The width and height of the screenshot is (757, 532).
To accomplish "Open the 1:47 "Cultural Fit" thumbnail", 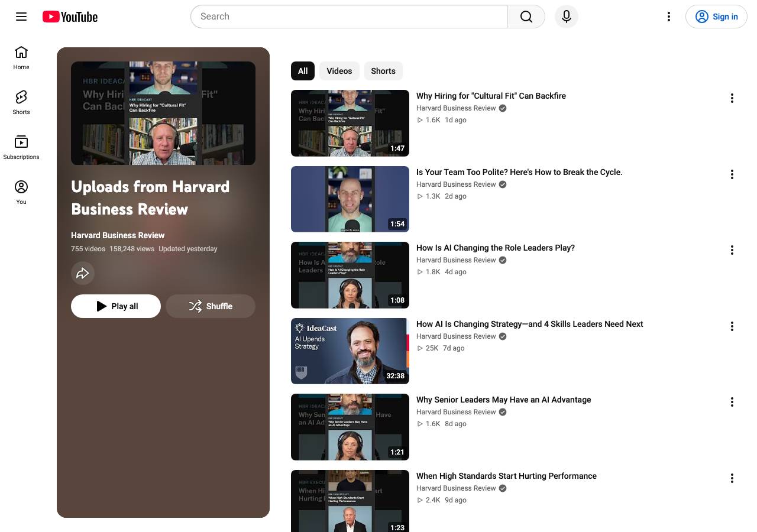I will [x=350, y=123].
